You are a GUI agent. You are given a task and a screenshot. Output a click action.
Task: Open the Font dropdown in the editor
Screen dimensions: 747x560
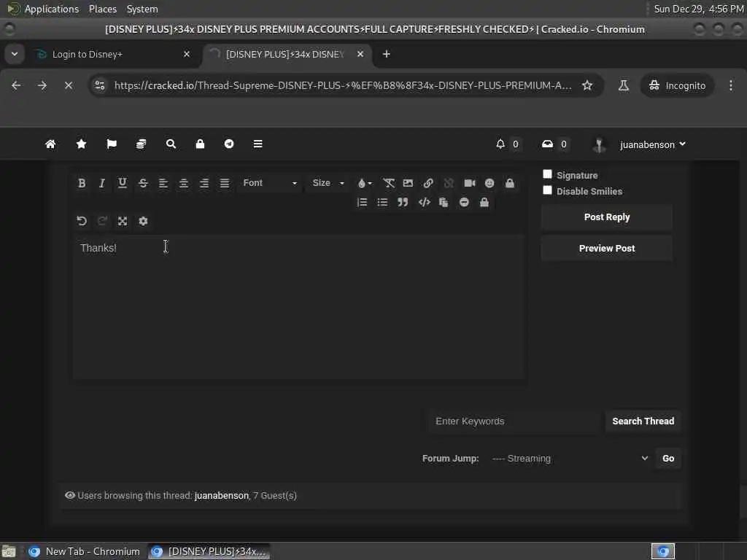click(x=270, y=183)
